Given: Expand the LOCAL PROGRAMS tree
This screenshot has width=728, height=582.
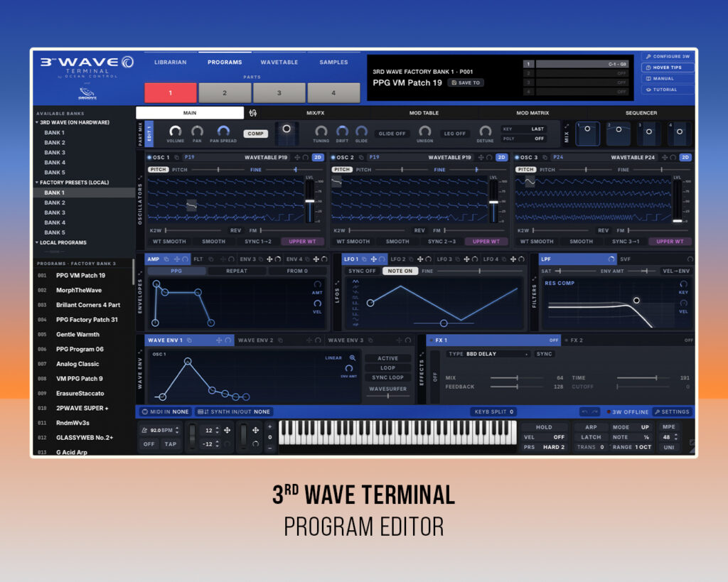Looking at the screenshot, I should (x=37, y=242).
